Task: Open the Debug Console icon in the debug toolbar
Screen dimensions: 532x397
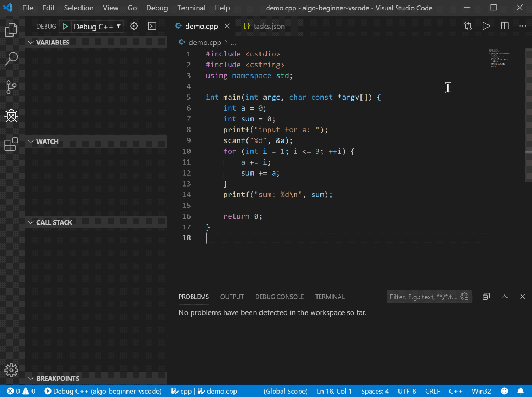Action: (x=152, y=26)
